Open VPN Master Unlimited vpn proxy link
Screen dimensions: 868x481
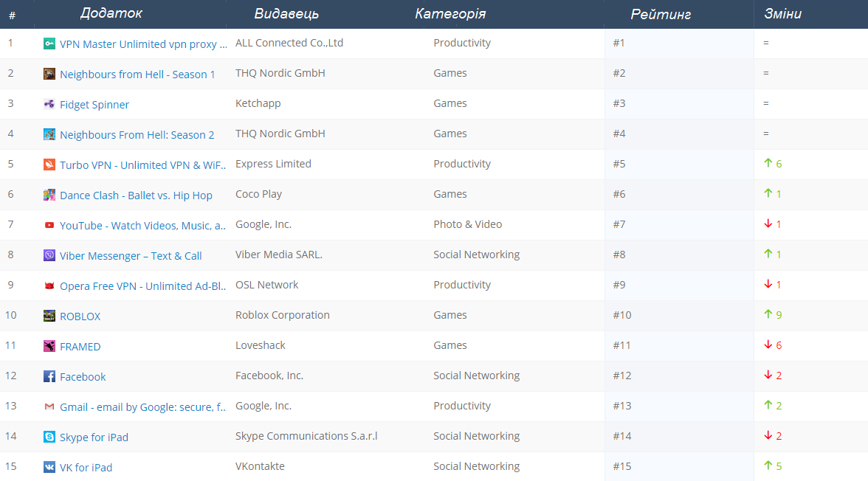(x=143, y=44)
